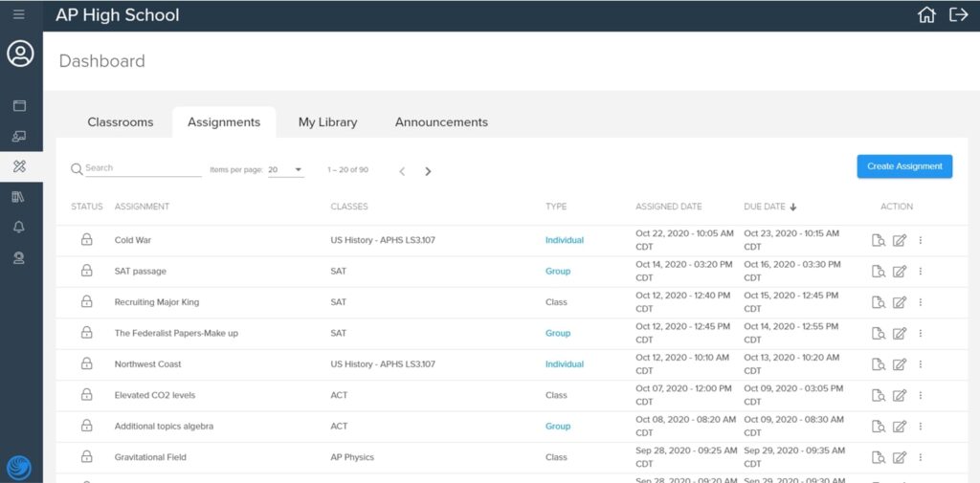Go to next page of assignments
This screenshot has height=483, width=980.
point(428,171)
